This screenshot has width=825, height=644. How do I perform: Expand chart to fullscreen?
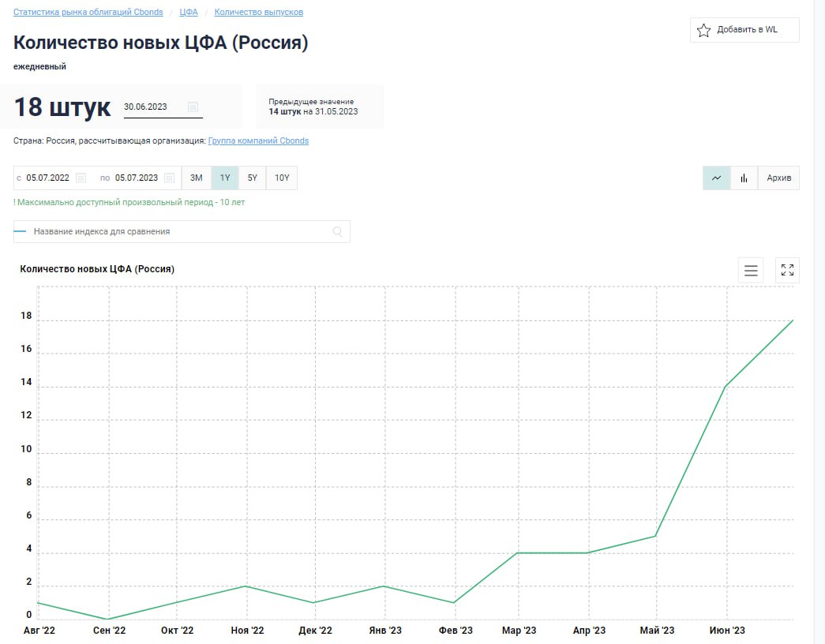[787, 270]
